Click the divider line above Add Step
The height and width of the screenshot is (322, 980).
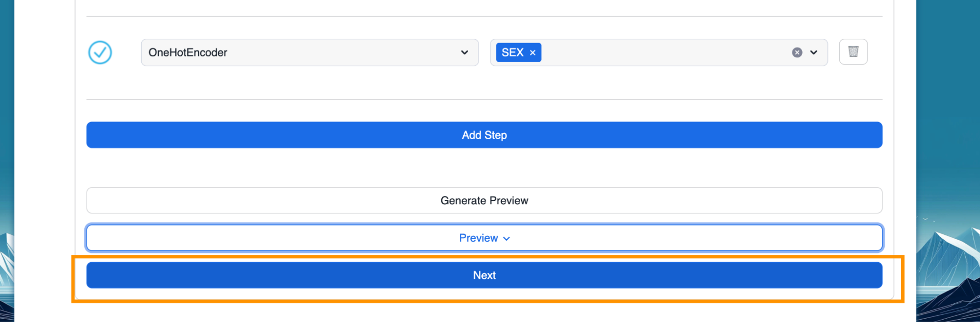point(484,99)
